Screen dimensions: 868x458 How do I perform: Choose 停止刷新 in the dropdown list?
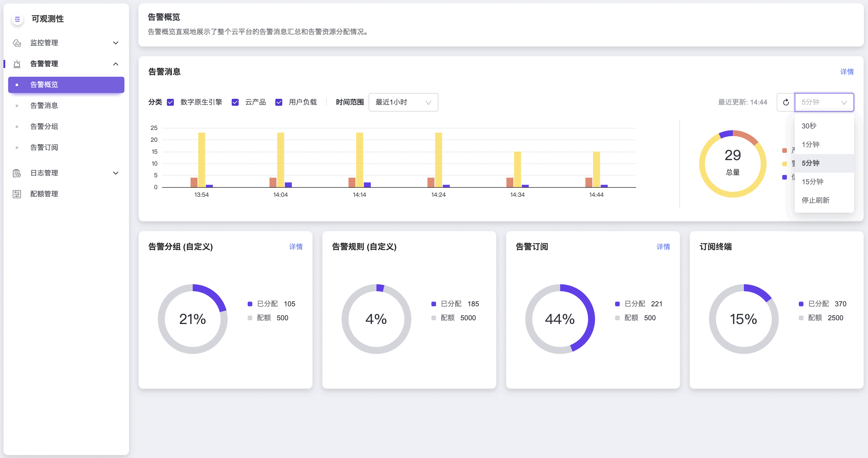coord(815,201)
